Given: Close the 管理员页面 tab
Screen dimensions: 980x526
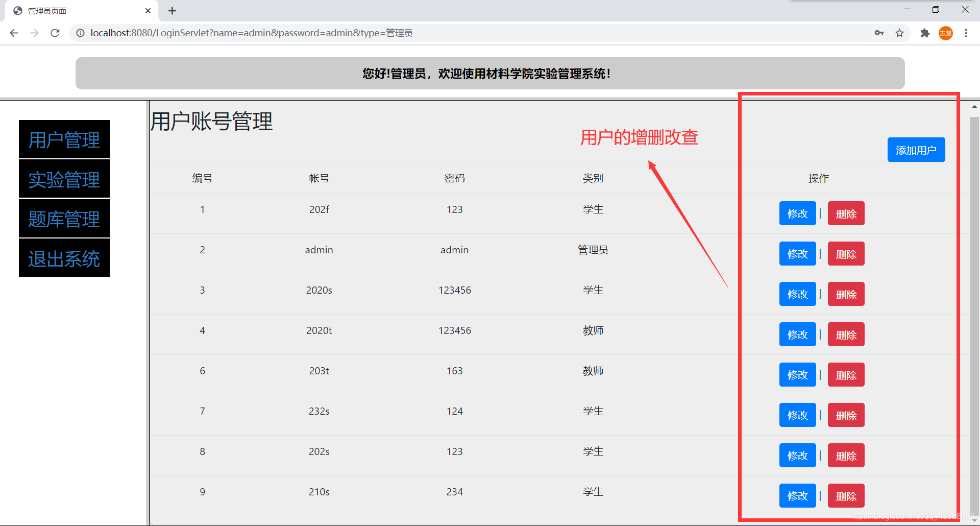Looking at the screenshot, I should click(148, 11).
